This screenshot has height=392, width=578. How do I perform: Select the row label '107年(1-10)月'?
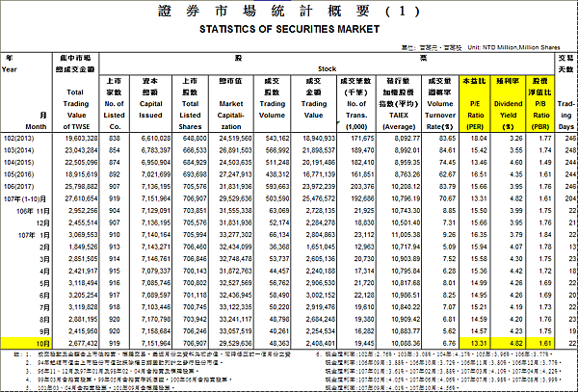[25, 199]
